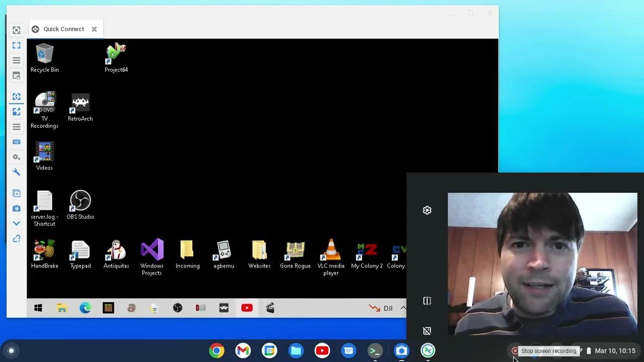Select the Recycle Bin desktop icon
The image size is (644, 362).
(x=44, y=58)
